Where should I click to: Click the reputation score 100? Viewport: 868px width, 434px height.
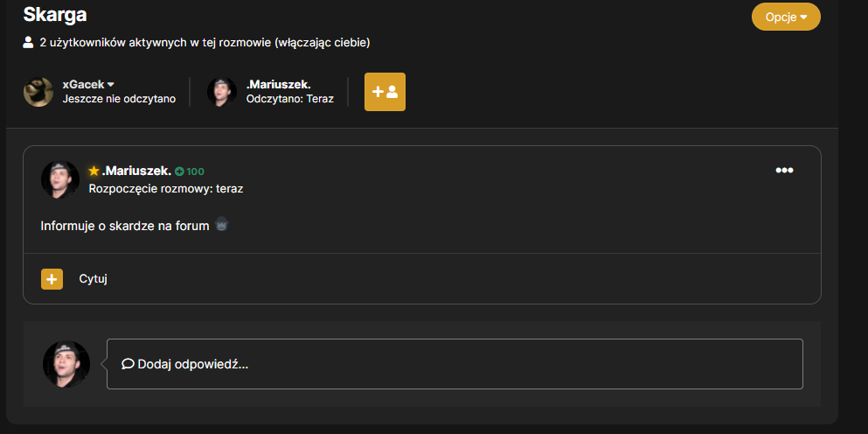pos(196,171)
